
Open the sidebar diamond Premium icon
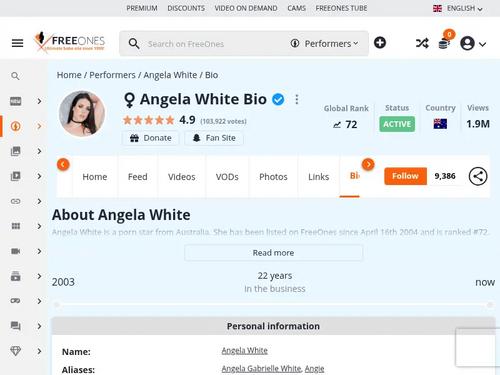(16, 351)
